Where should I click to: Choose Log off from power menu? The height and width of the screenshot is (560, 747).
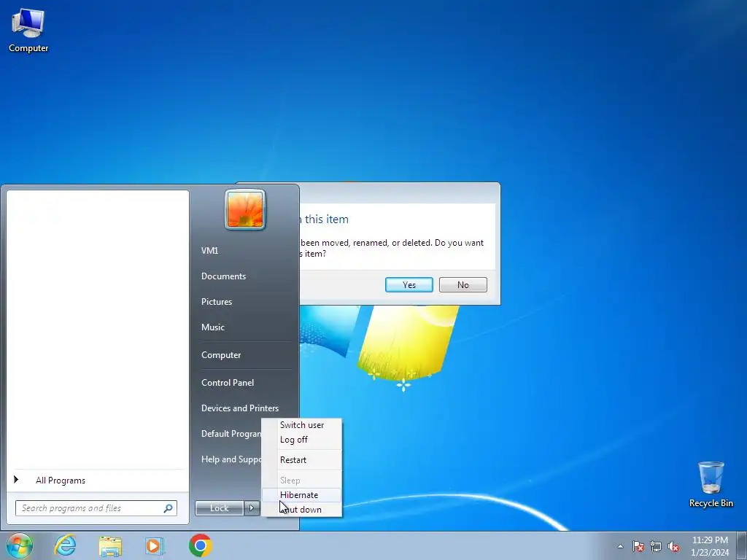[x=302, y=440]
